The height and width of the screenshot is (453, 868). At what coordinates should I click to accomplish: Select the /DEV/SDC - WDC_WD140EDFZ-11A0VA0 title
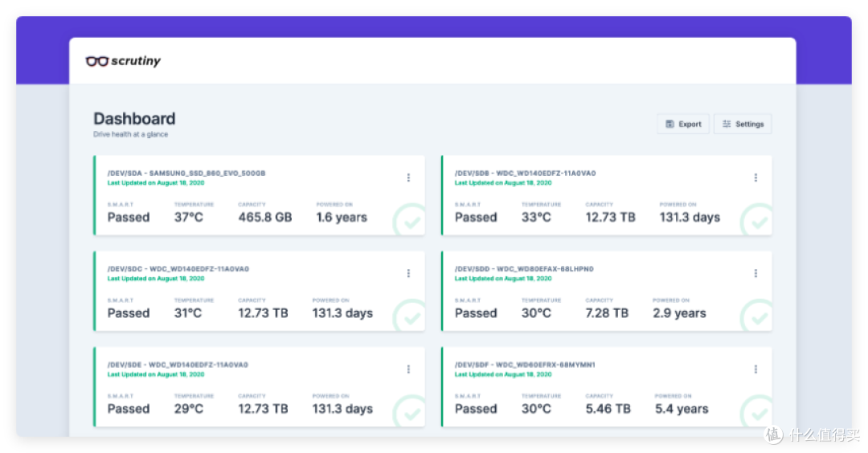pyautogui.click(x=178, y=269)
